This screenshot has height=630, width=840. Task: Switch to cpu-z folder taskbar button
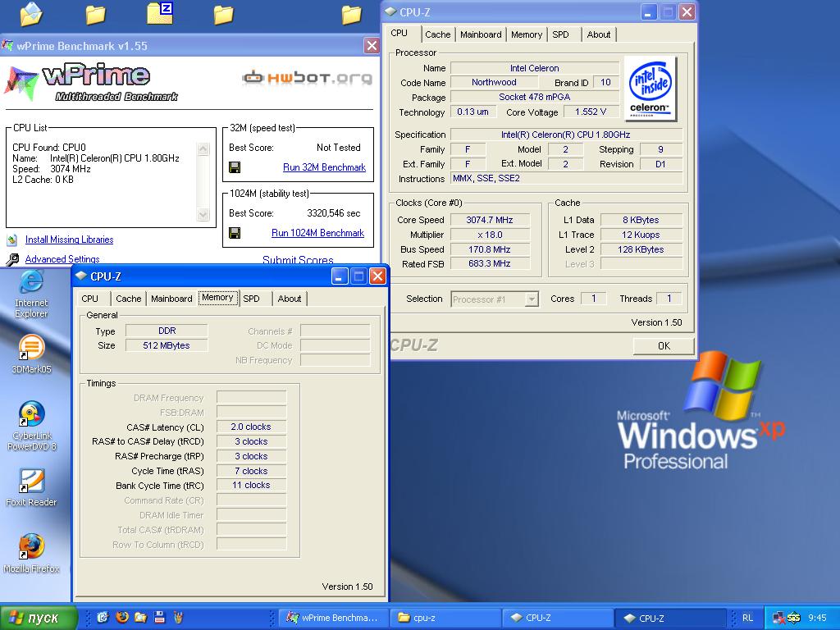[445, 618]
